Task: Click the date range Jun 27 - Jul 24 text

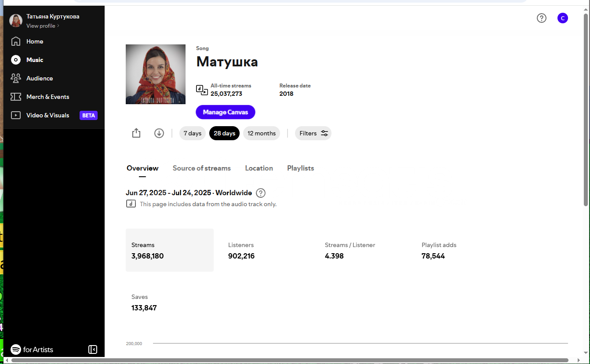Action: click(x=168, y=193)
